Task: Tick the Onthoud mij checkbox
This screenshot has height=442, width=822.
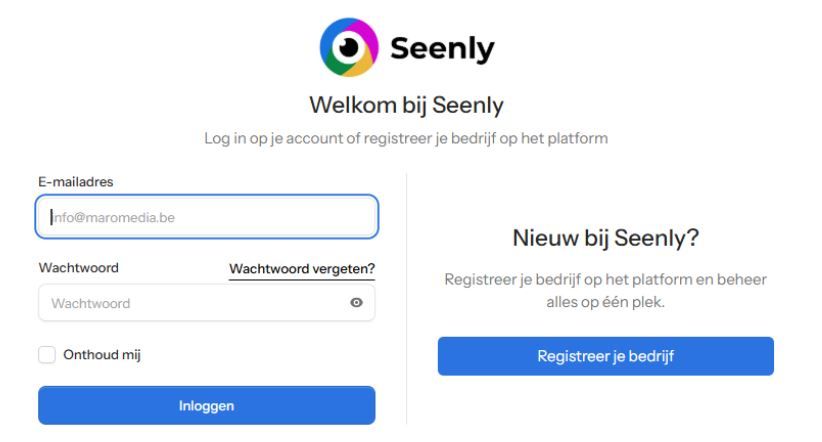Action: [47, 354]
